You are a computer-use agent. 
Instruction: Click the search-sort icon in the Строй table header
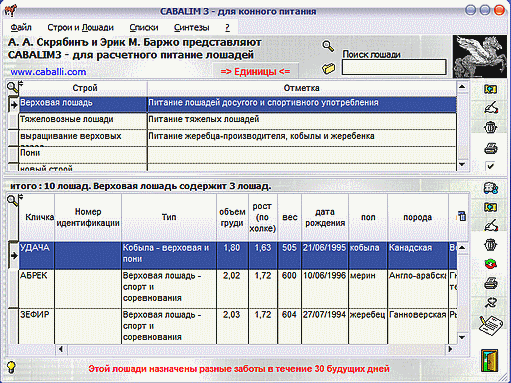pos(14,87)
